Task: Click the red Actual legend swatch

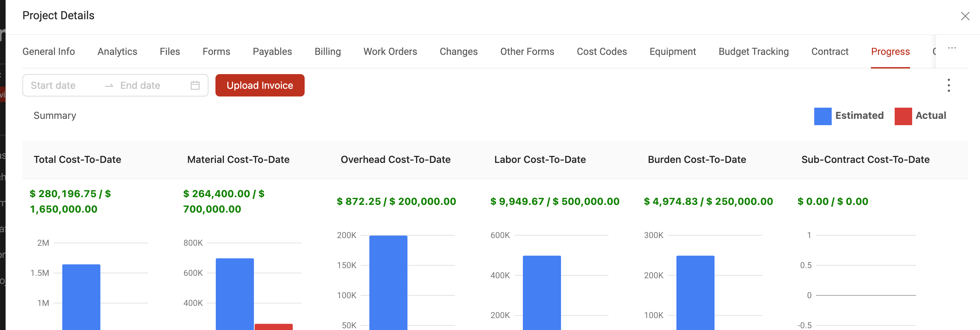Action: pos(903,116)
